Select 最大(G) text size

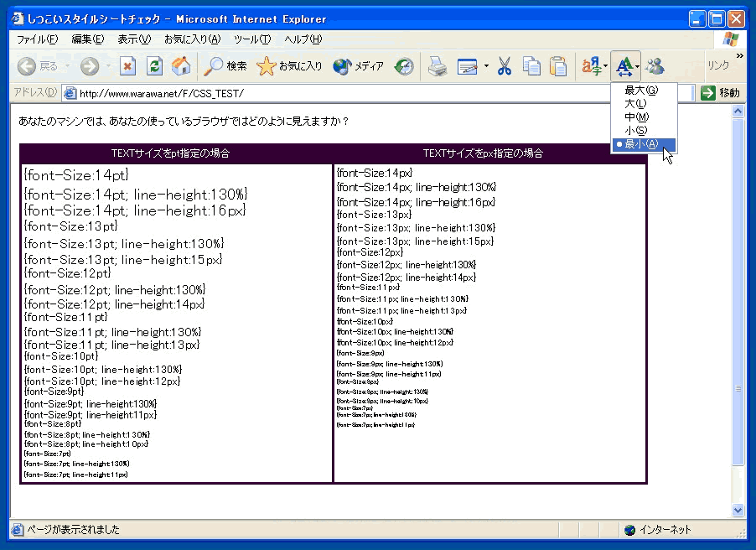coord(644,91)
